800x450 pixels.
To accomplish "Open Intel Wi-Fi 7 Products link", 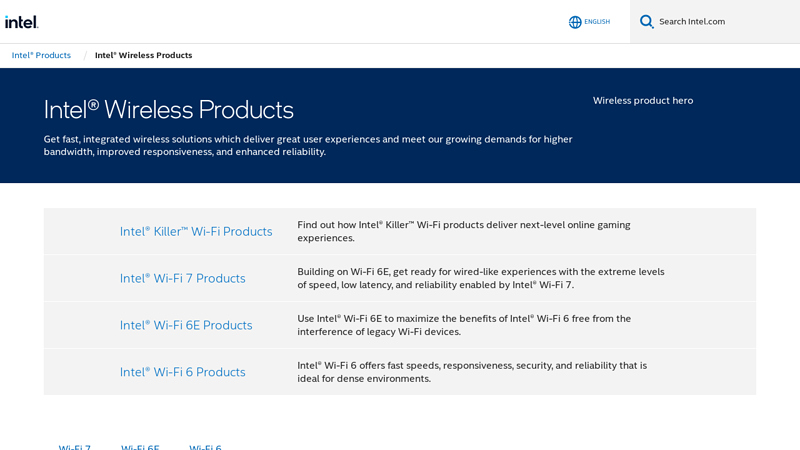I will click(x=183, y=279).
